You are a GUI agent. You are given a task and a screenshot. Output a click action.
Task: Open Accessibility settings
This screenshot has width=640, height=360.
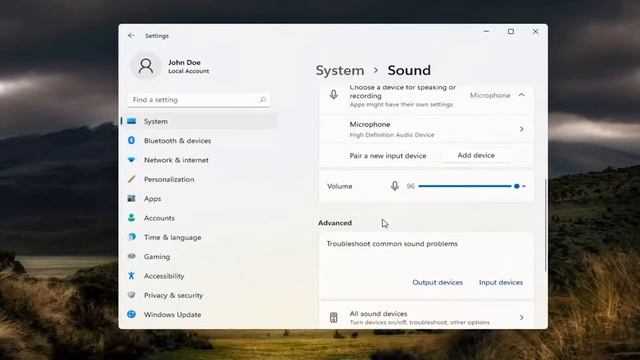[164, 276]
